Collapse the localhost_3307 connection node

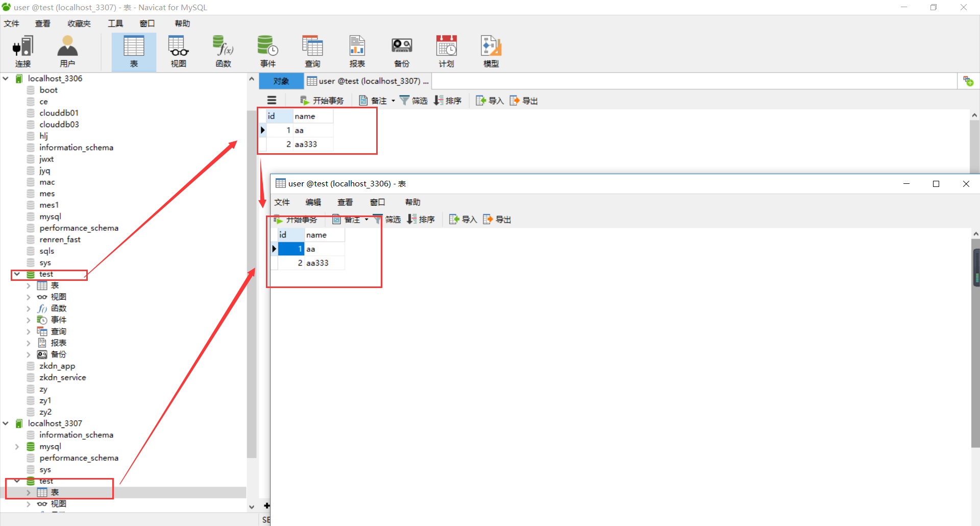(6, 423)
